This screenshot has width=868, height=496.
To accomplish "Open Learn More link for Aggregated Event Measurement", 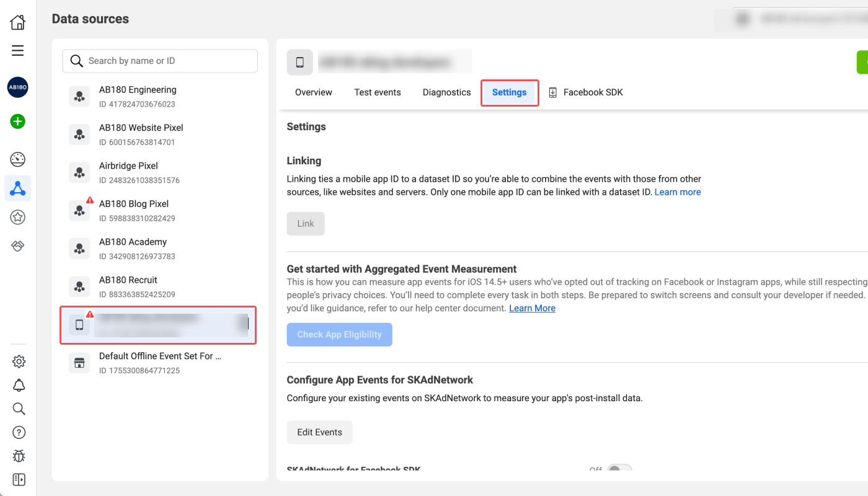I will (533, 308).
